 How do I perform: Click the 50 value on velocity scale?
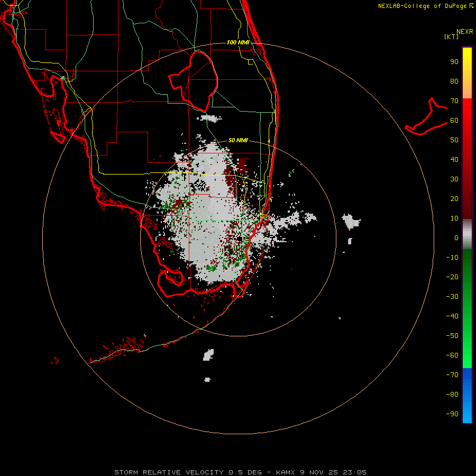pos(454,140)
